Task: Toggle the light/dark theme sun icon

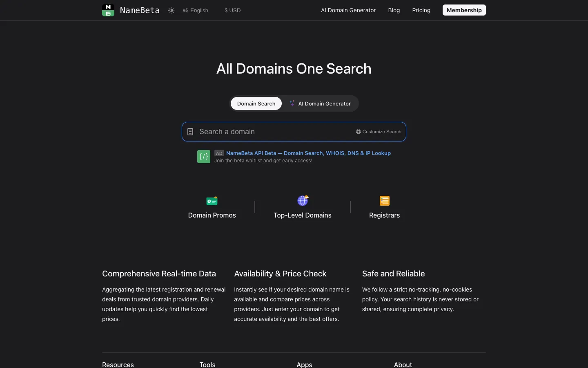Action: tap(171, 10)
